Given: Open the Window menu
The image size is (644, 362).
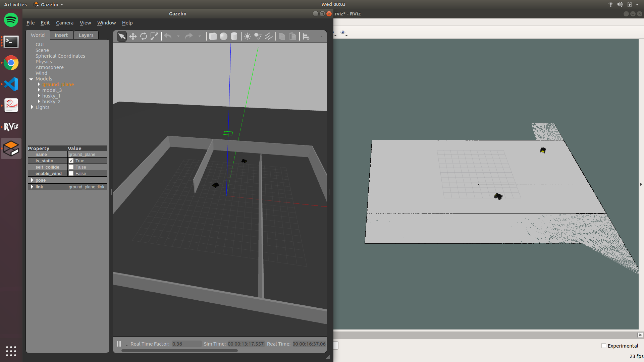Looking at the screenshot, I should 106,23.
